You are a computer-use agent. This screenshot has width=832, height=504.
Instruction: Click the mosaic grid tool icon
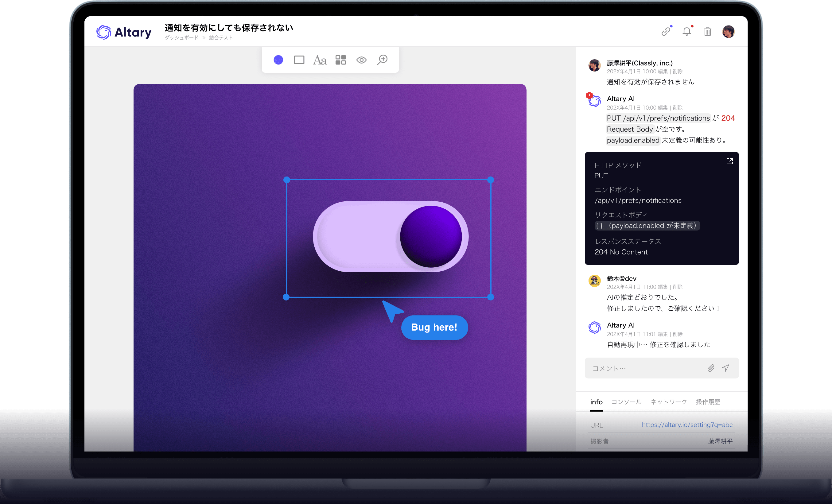[x=340, y=60]
